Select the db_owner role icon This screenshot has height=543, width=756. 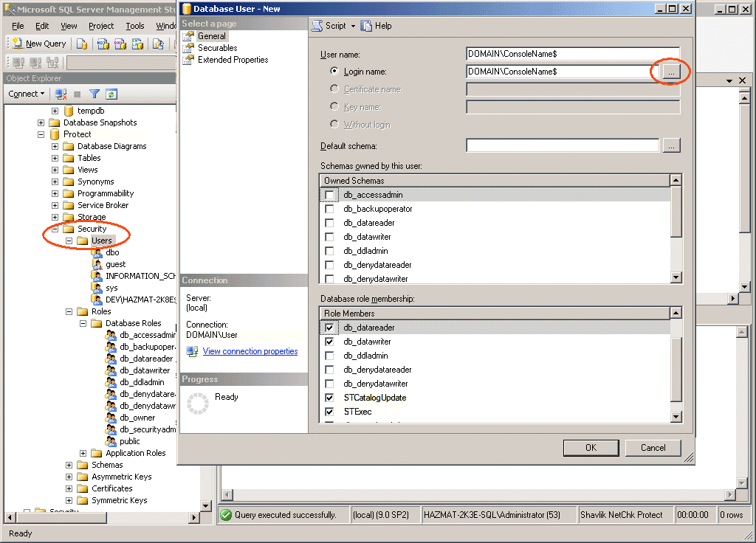point(111,418)
